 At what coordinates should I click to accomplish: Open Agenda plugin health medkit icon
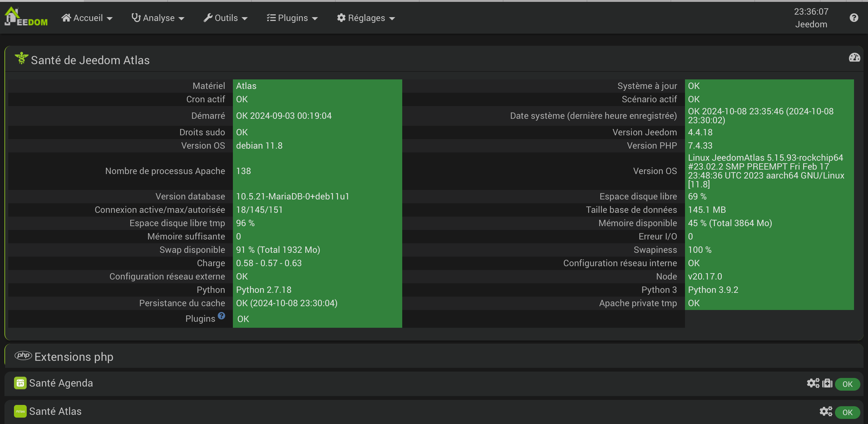[827, 383]
